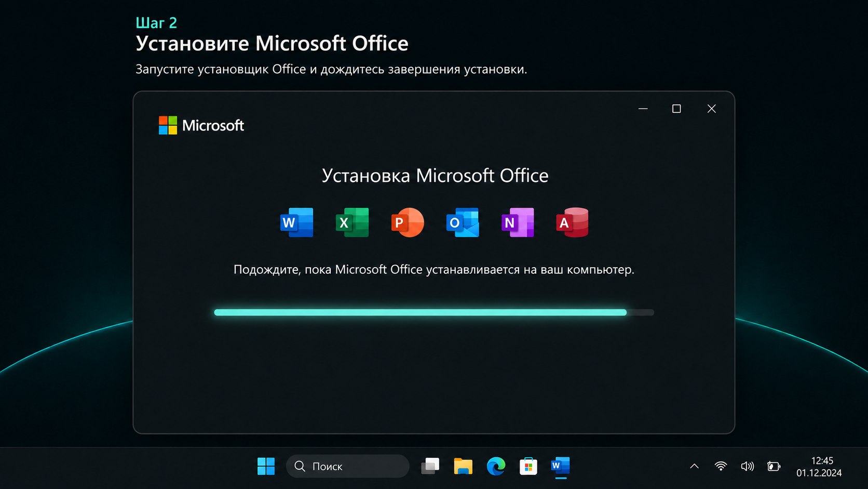Click the Word icon in installer
Viewport: 868px width, 489px height.
click(297, 222)
